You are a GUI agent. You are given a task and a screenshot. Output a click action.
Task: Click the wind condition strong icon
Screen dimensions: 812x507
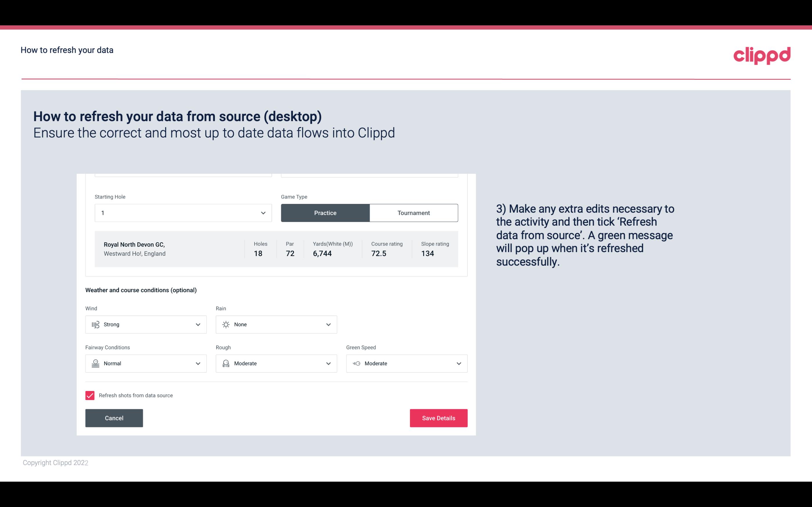[x=95, y=325]
